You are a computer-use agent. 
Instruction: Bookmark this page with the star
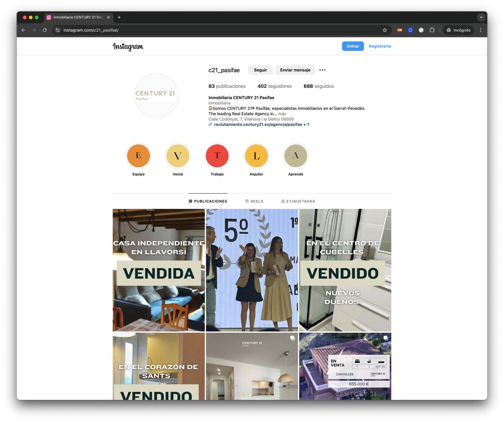385,30
